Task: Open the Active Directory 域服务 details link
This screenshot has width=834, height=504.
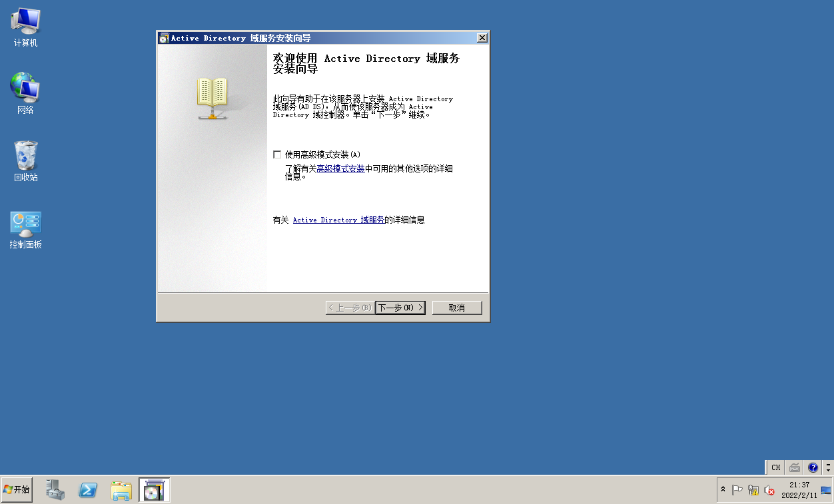Action: click(338, 220)
